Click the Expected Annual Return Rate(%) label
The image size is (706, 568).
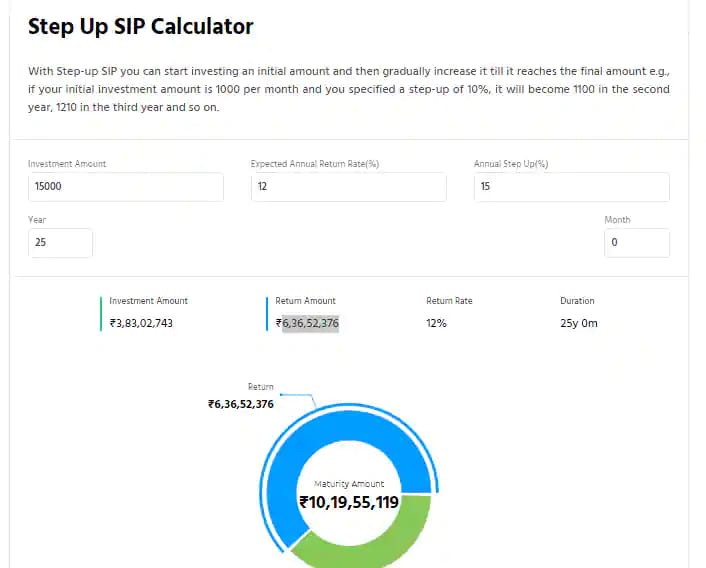[314, 163]
